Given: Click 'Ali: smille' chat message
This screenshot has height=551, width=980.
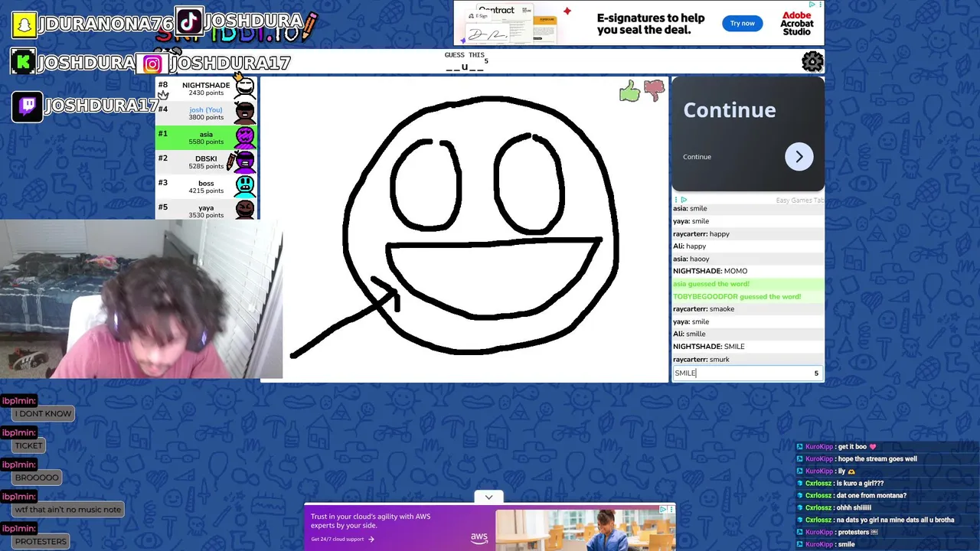Looking at the screenshot, I should [748, 334].
